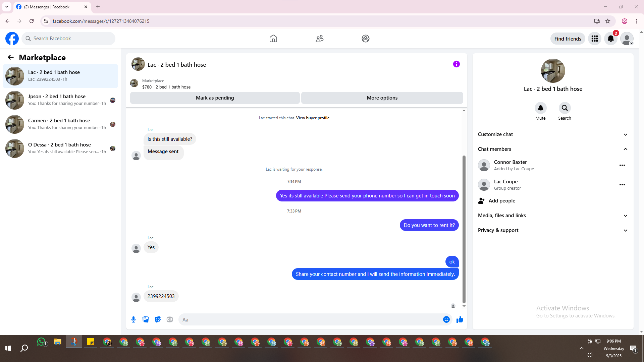Go to the Home feed icon
The height and width of the screenshot is (362, 644).
[273, 39]
